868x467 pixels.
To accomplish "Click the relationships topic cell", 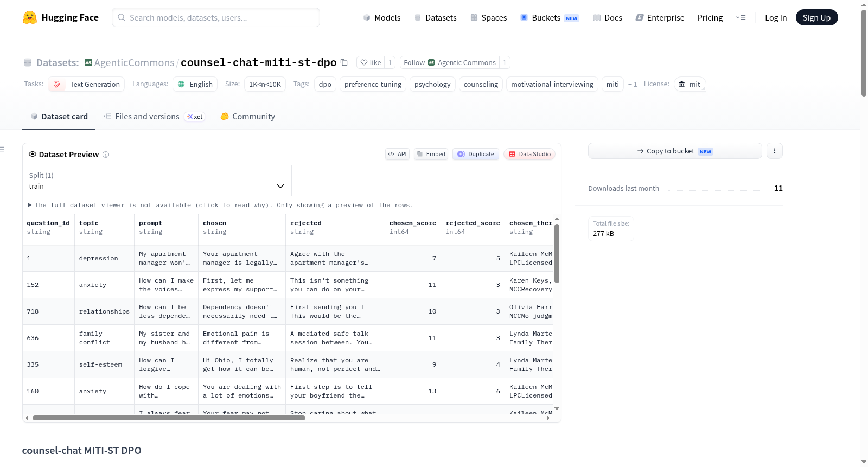I will pyautogui.click(x=104, y=311).
